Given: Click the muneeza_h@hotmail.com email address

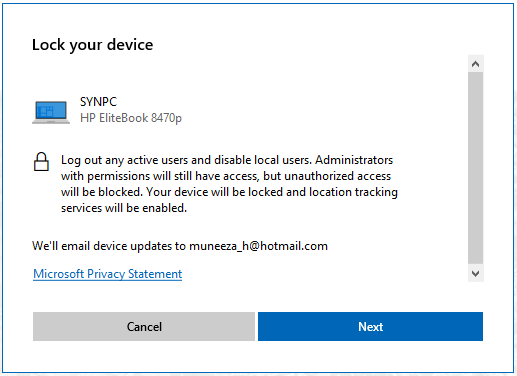Looking at the screenshot, I should point(258,246).
